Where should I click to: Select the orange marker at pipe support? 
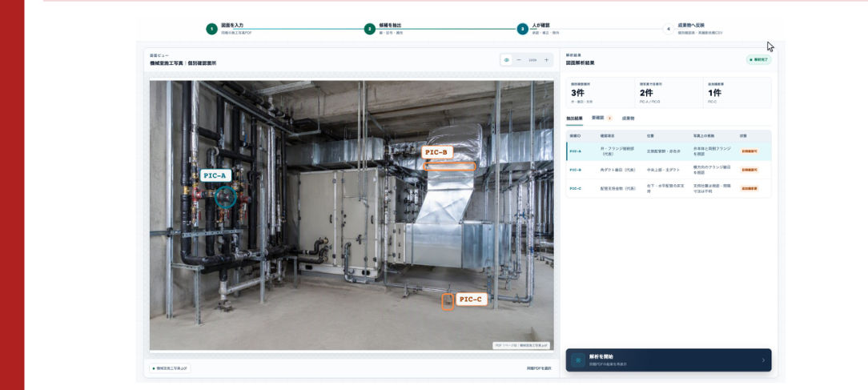[448, 302]
